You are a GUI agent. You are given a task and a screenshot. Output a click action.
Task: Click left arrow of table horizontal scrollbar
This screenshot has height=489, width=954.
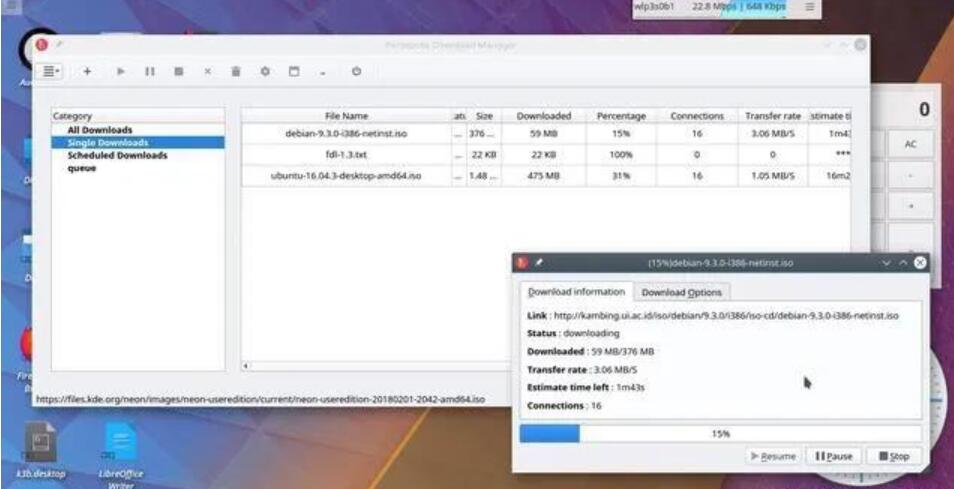[246, 366]
